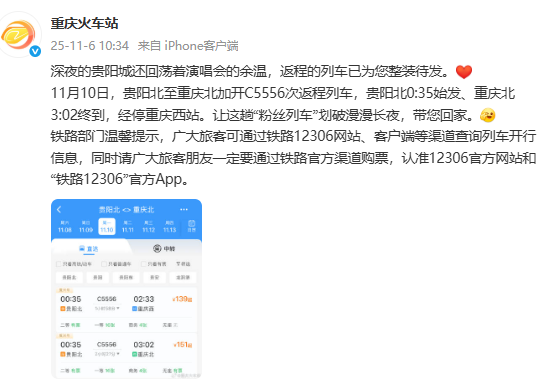This screenshot has width=547, height=385.
Task: Open the post timestamp 25-11-6 10:34
Action: click(90, 46)
